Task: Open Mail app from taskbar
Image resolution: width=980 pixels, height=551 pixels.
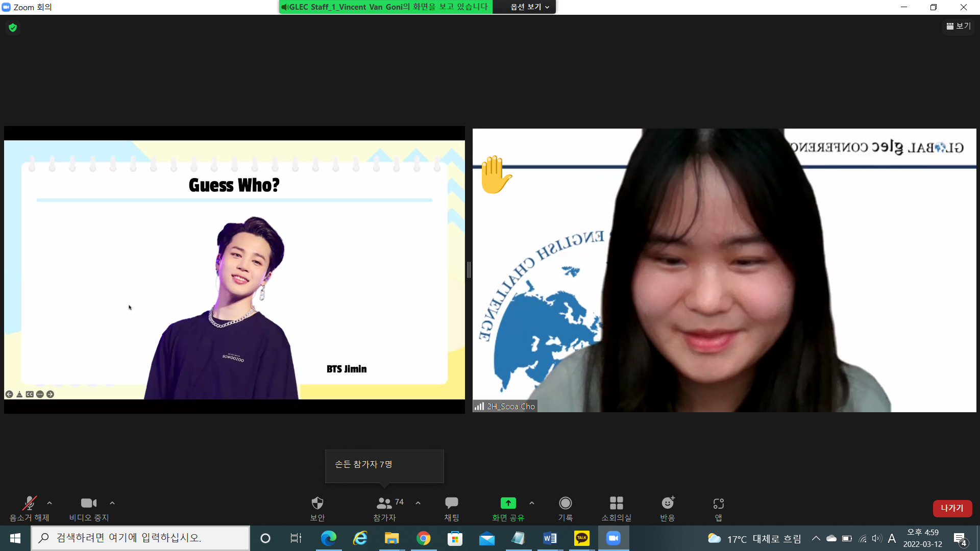Action: 487,538
